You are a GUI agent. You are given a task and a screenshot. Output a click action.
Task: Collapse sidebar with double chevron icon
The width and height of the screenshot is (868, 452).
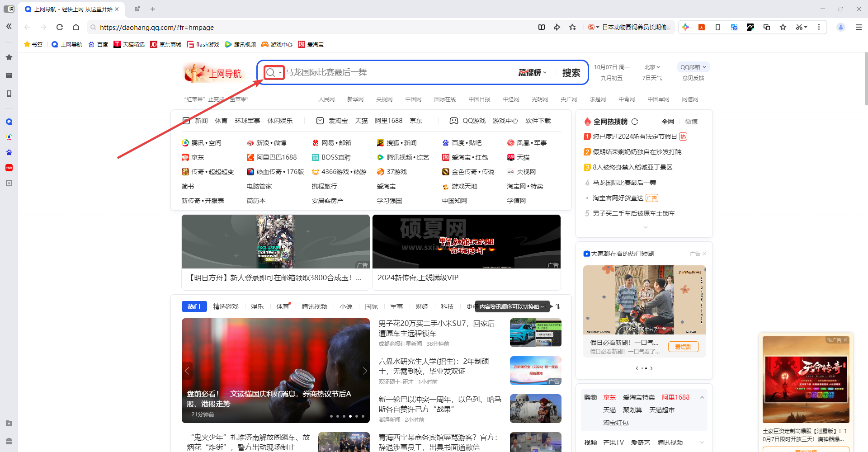[9, 26]
